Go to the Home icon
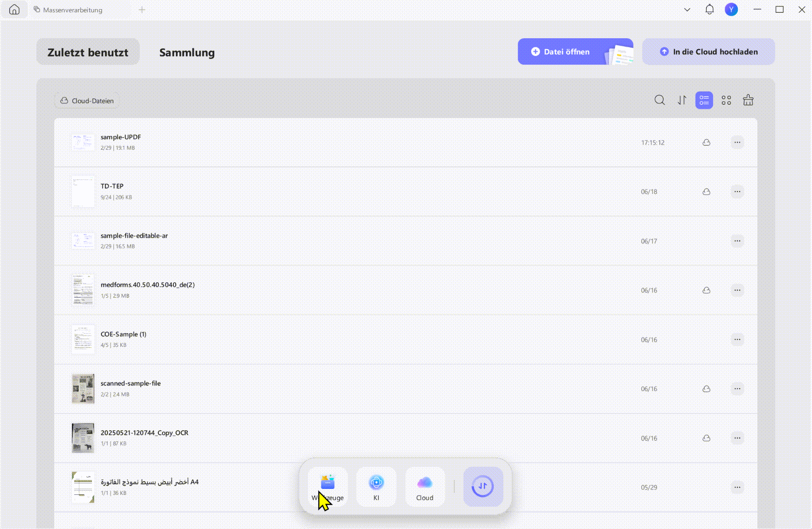This screenshot has height=529, width=812. point(14,10)
